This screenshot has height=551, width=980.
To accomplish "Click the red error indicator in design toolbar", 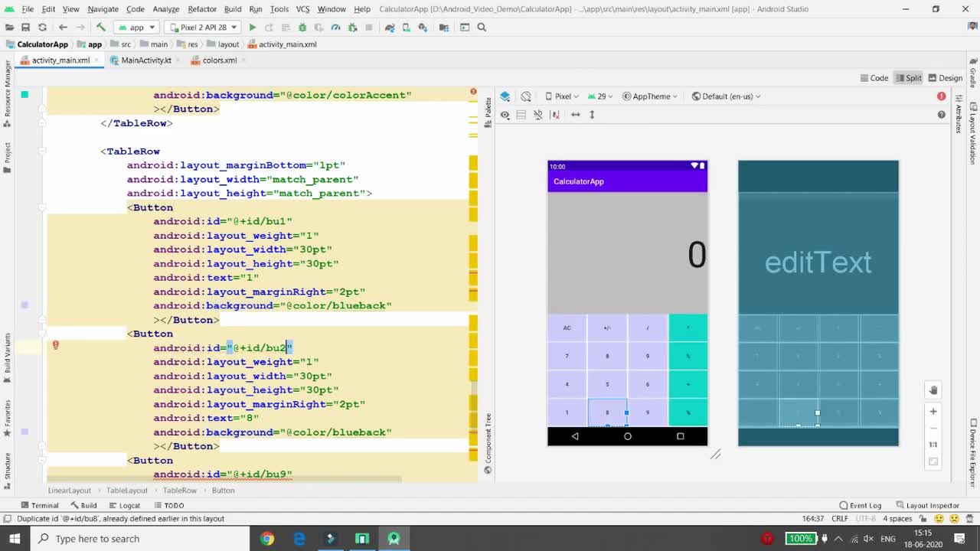I will pos(942,96).
